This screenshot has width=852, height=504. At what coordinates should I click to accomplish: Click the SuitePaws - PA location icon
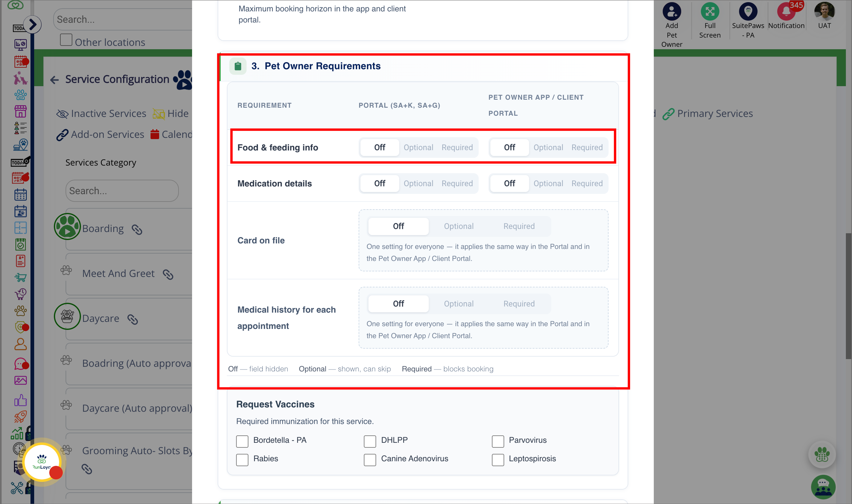748,11
